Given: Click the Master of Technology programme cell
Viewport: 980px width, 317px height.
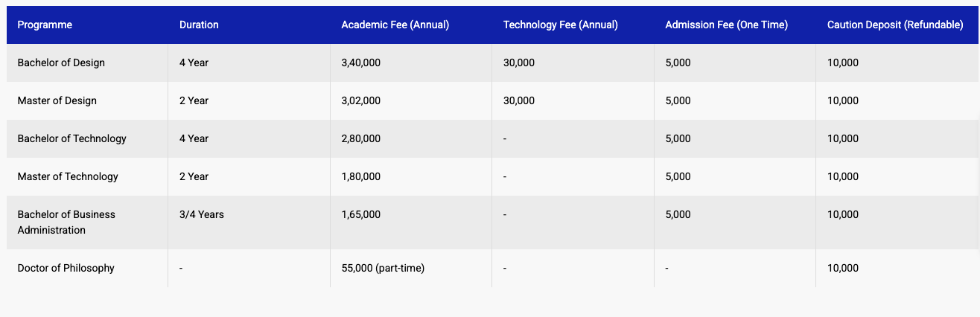Looking at the screenshot, I should click(68, 176).
